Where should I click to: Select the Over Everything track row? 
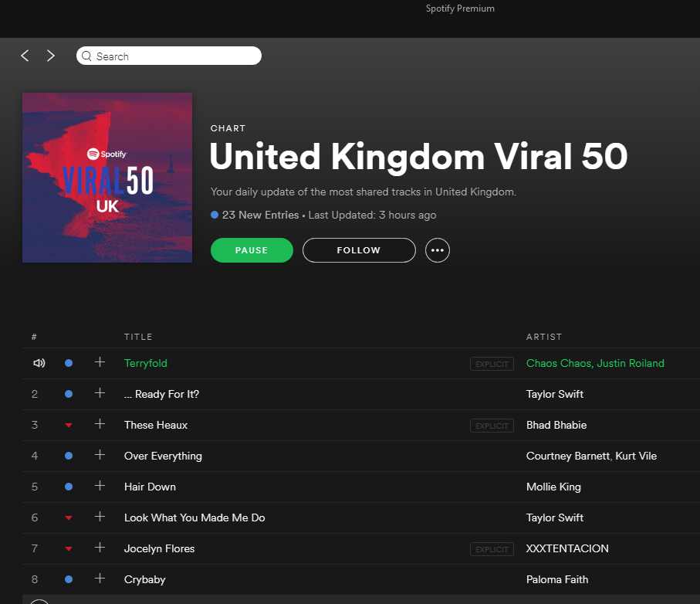pyautogui.click(x=361, y=456)
